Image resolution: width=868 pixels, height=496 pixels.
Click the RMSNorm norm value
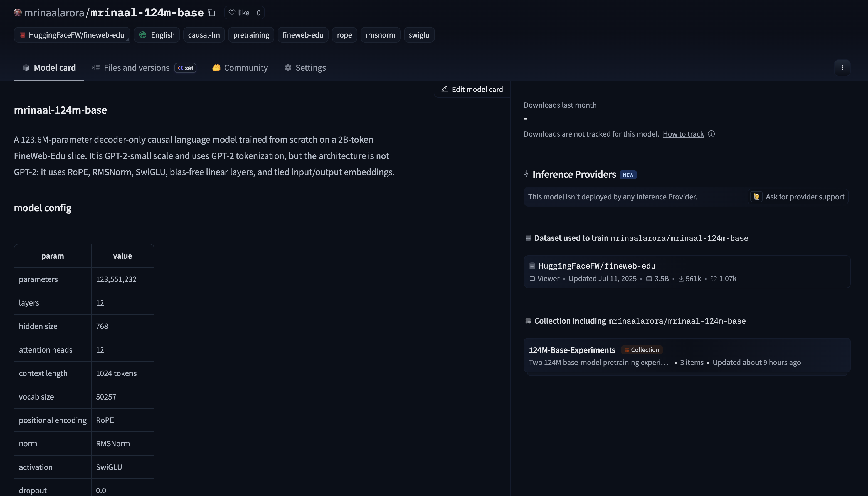pyautogui.click(x=113, y=443)
